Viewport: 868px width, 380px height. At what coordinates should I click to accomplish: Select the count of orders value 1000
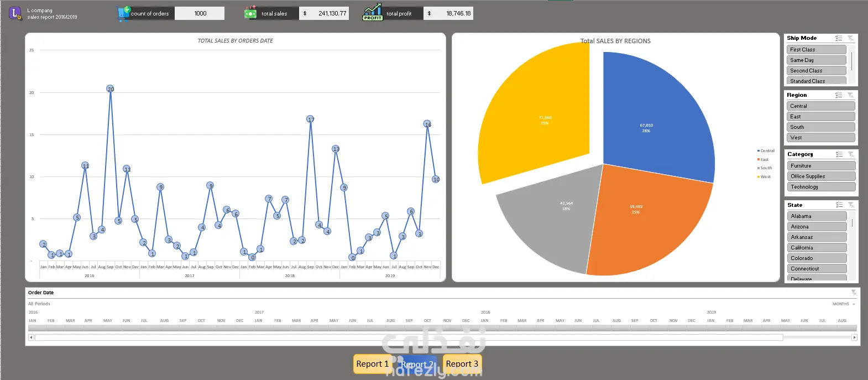tap(200, 13)
